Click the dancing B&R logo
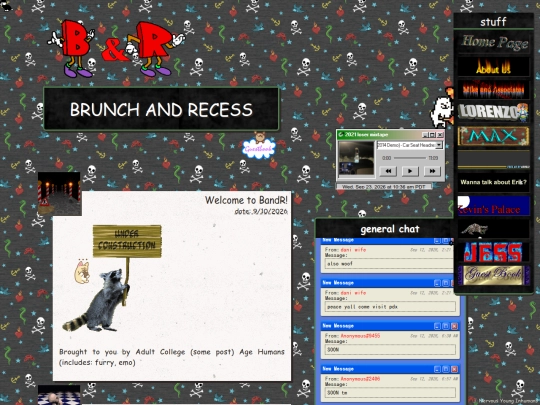 point(116,49)
